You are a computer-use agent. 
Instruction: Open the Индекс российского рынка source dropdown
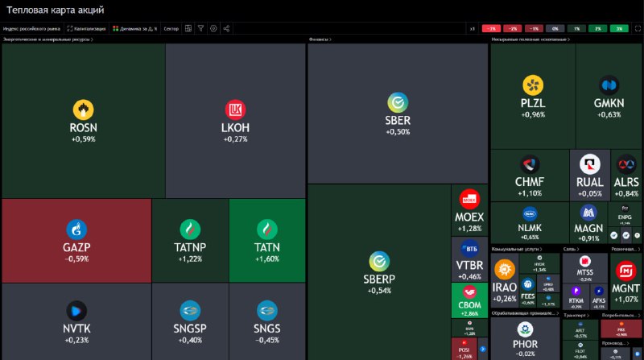pos(31,28)
